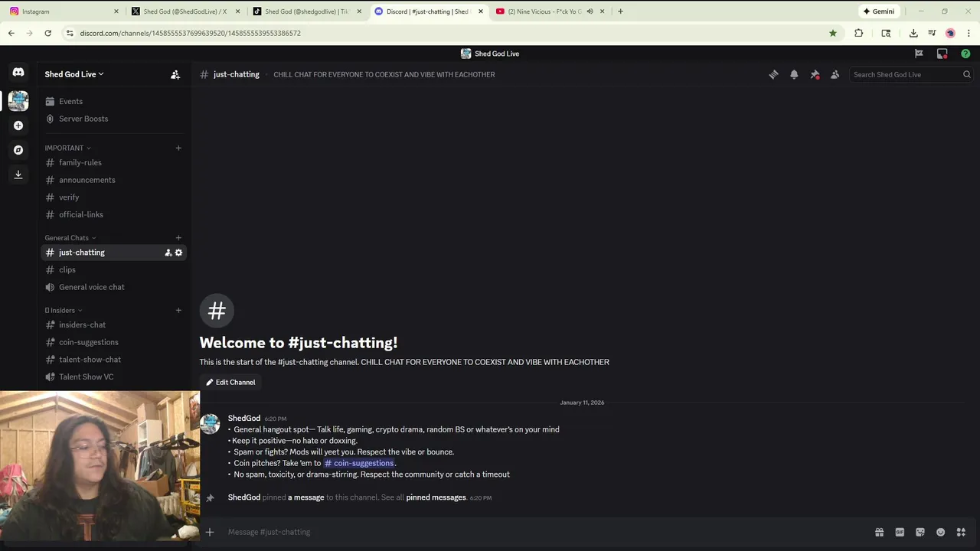This screenshot has height=551, width=980.
Task: Open notification settings bell icon
Action: click(x=794, y=74)
